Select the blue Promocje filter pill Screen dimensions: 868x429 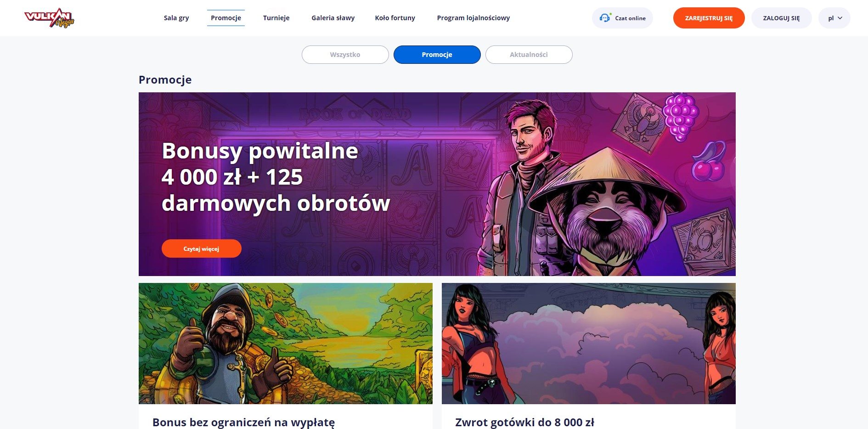point(437,55)
